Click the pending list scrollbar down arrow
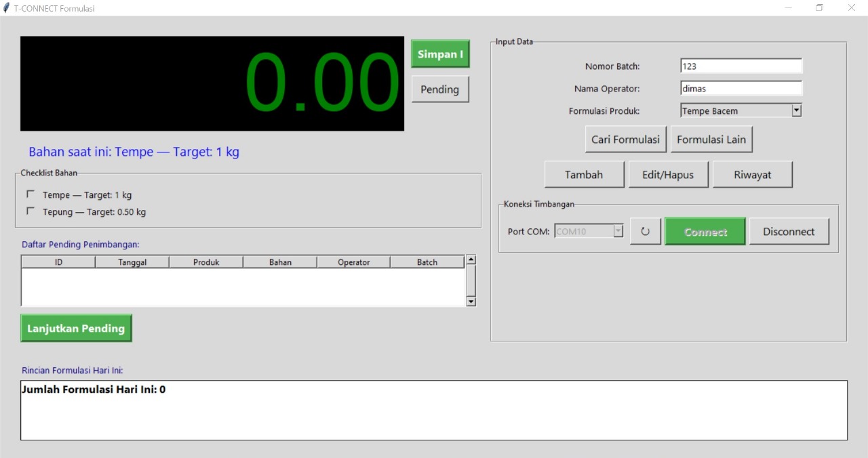The height and width of the screenshot is (458, 868). (471, 301)
